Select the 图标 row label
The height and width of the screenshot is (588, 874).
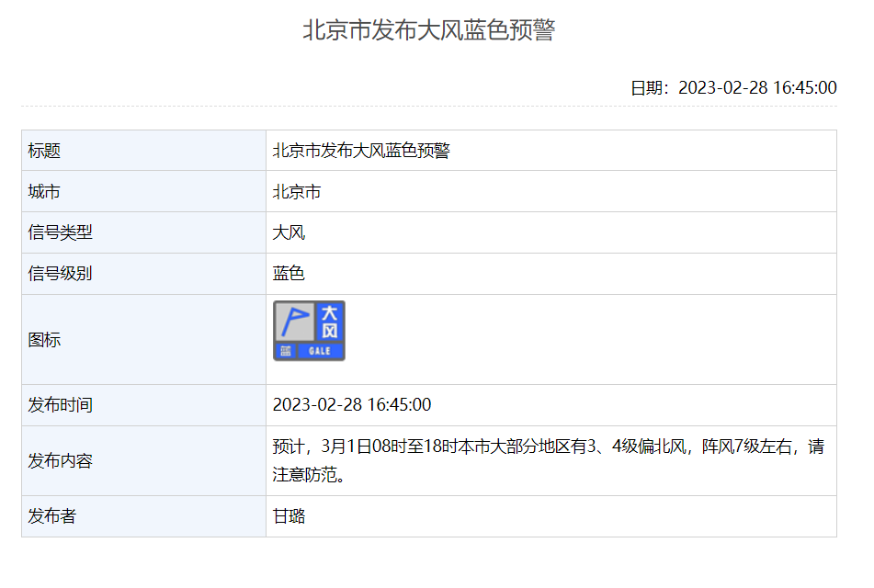click(44, 340)
